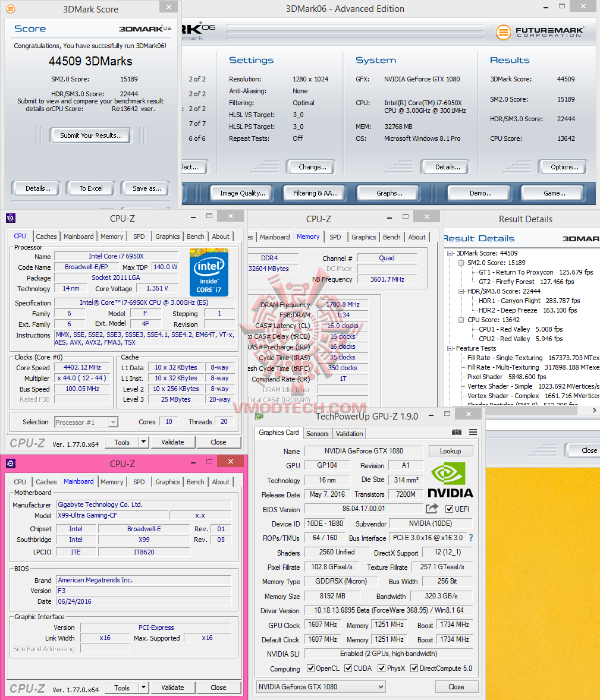Click the NVIDIA logo in GPU-Z

(450, 480)
